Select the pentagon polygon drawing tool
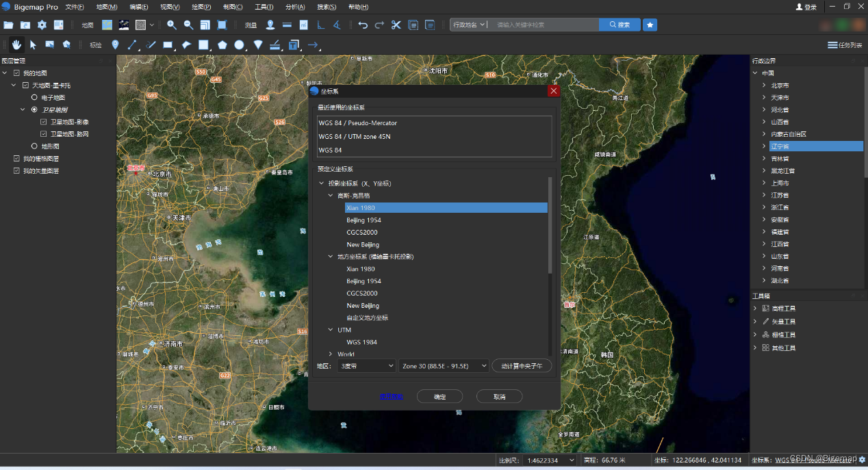This screenshot has height=470, width=868. coord(222,45)
